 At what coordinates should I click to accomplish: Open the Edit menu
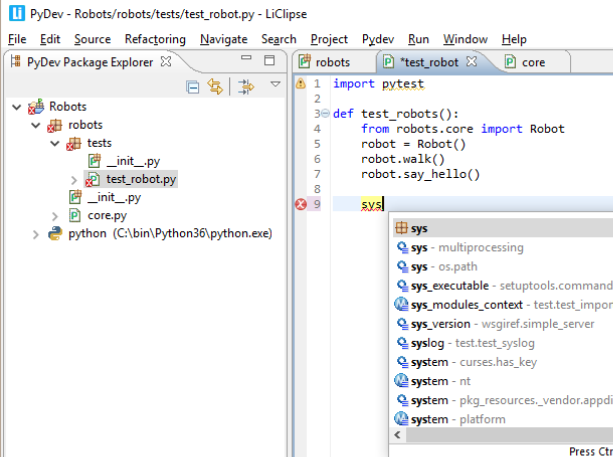50,39
